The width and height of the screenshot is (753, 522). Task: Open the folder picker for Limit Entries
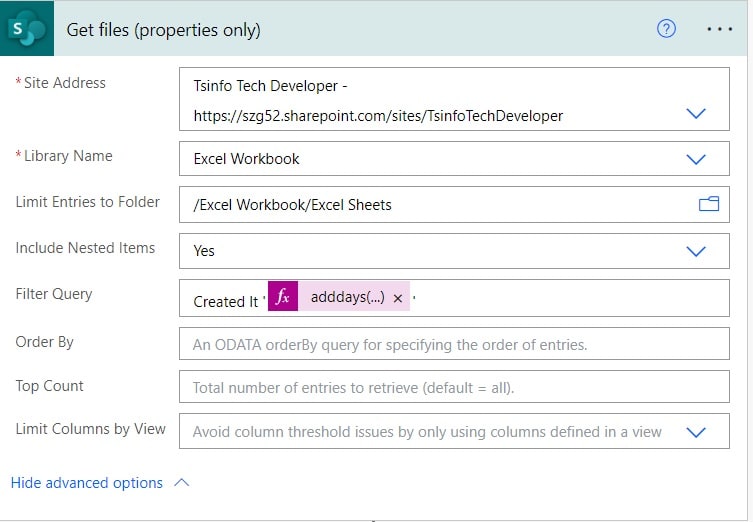coord(709,204)
